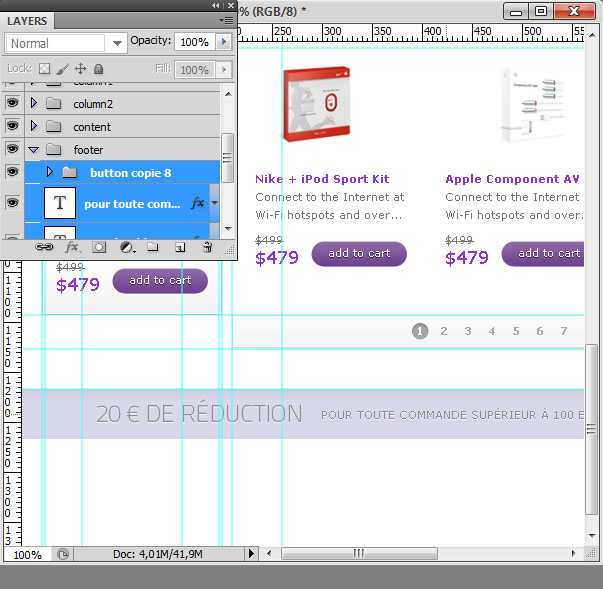Image resolution: width=603 pixels, height=589 pixels.
Task: Switch to the LAYERS tab
Action: tap(27, 21)
